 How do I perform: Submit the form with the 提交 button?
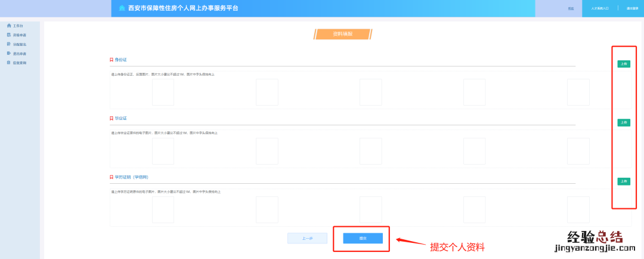click(x=363, y=239)
